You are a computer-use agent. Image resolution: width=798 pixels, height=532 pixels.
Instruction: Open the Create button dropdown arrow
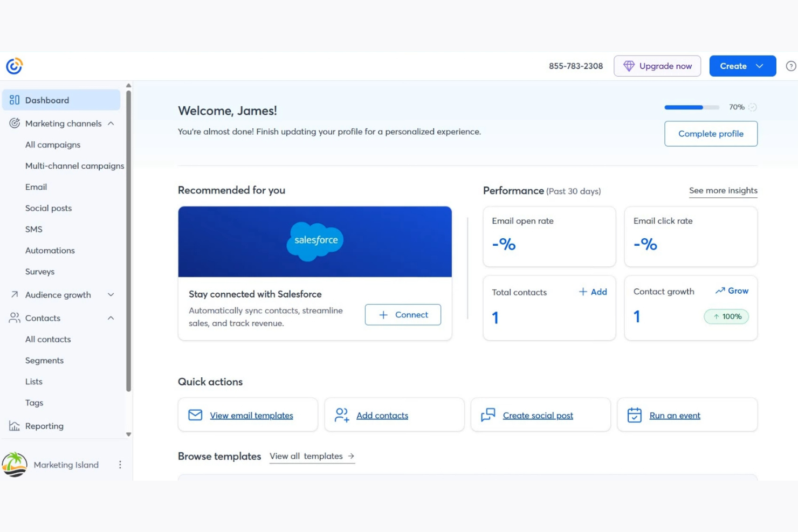[x=759, y=66]
